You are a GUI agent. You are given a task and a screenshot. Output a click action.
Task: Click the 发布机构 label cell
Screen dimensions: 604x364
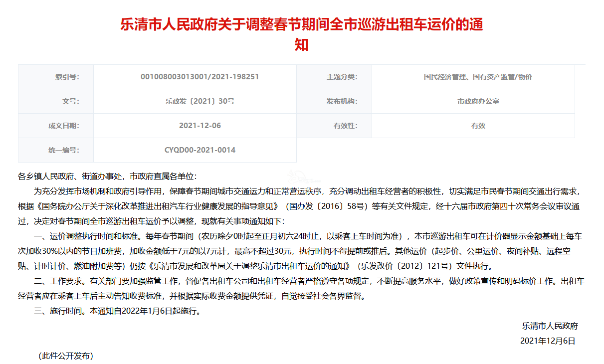334,101
